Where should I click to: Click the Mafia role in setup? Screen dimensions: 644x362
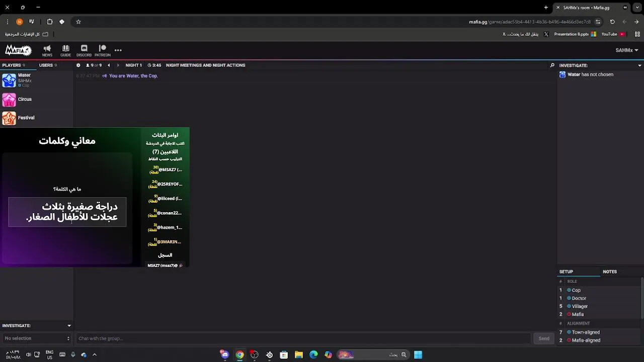tap(578, 314)
